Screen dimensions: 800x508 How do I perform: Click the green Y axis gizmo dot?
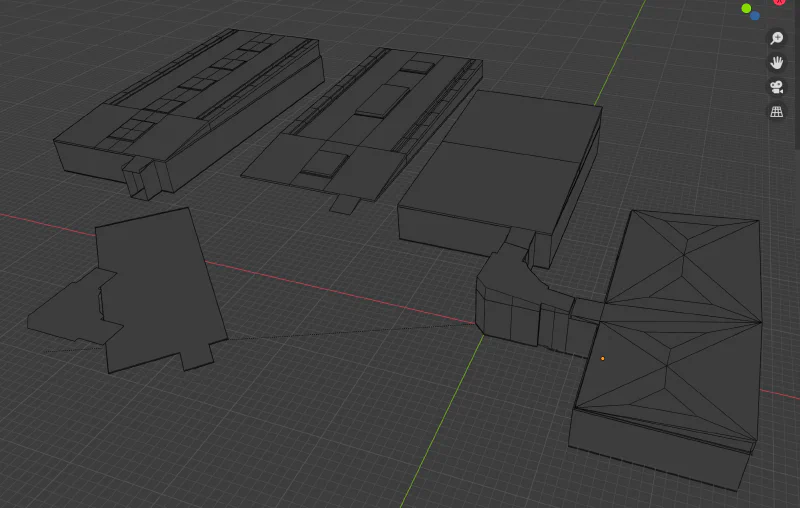[x=746, y=8]
